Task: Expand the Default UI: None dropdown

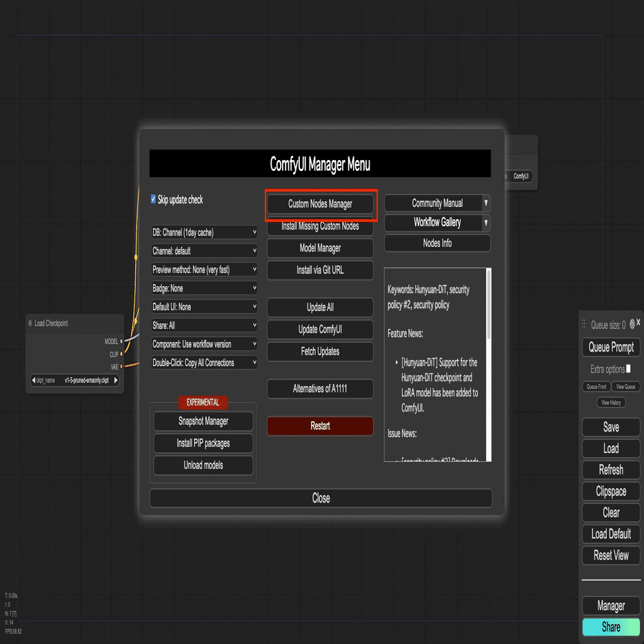Action: (204, 307)
